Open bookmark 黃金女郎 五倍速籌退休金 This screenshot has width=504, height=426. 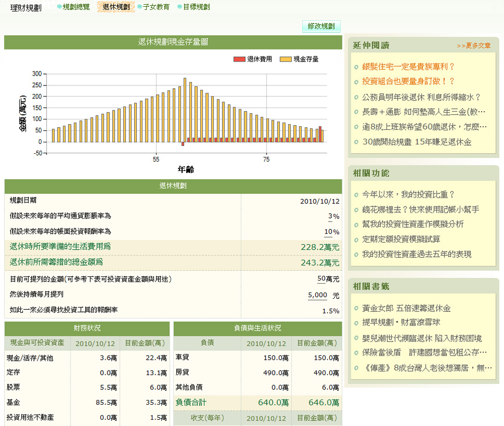click(x=406, y=308)
